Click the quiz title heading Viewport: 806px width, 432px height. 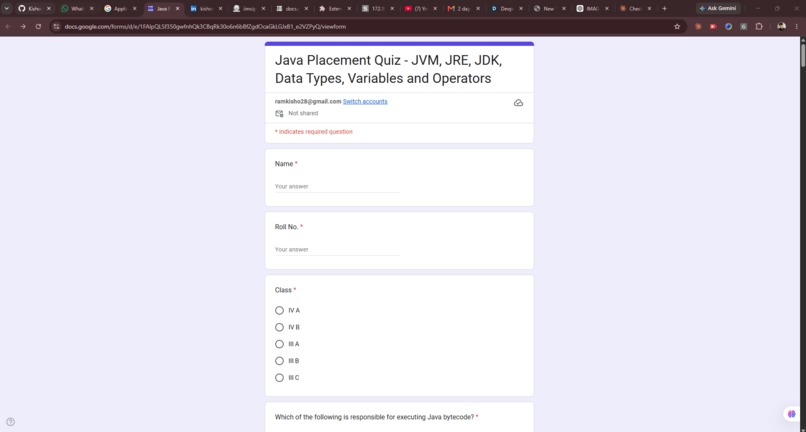388,69
